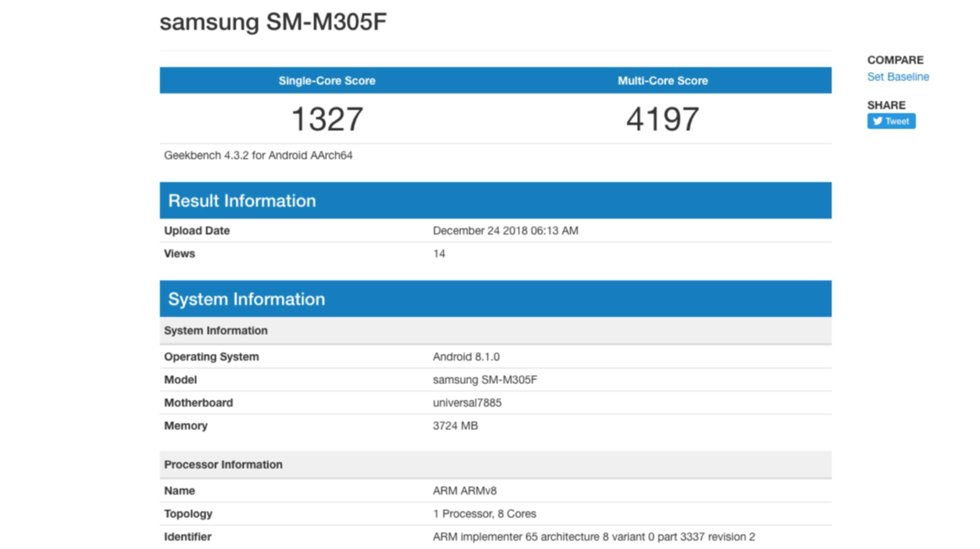This screenshot has height=549, width=980.
Task: Click the Result Information section header
Action: (242, 201)
